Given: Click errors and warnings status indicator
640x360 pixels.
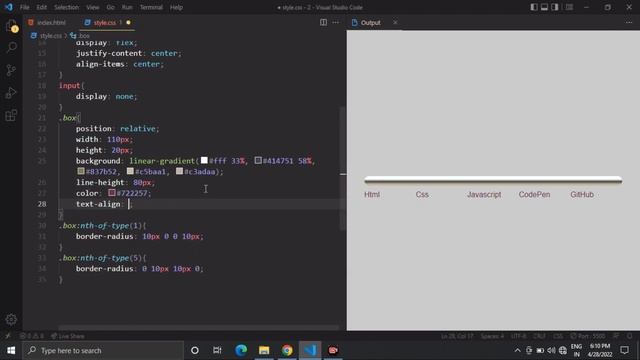Looking at the screenshot, I should (32, 336).
